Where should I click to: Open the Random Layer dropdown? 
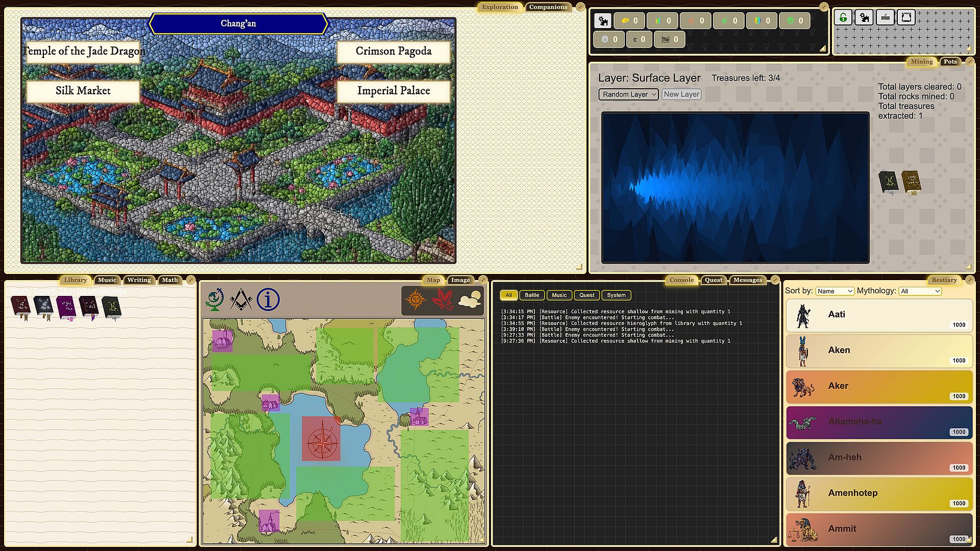tap(628, 94)
